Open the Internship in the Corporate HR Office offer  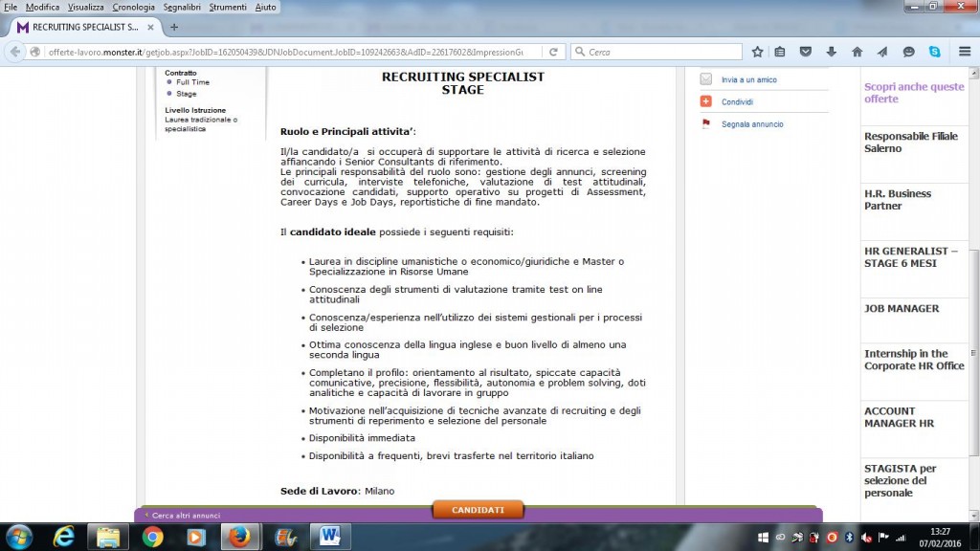pyautogui.click(x=914, y=360)
